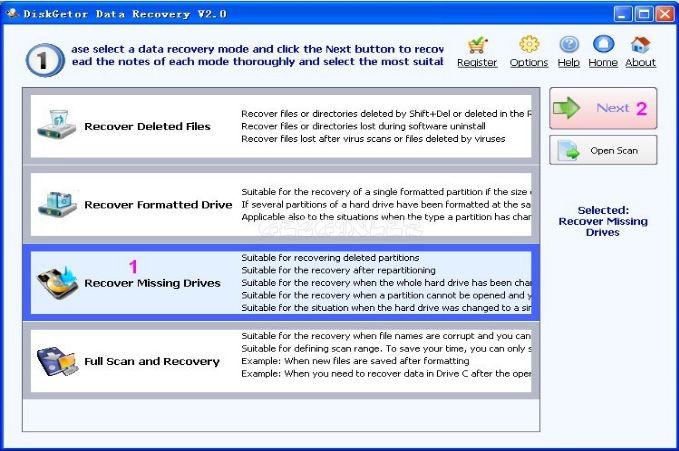Choose the Recover Formatted Drive mode
The width and height of the screenshot is (679, 451).
[281, 204]
